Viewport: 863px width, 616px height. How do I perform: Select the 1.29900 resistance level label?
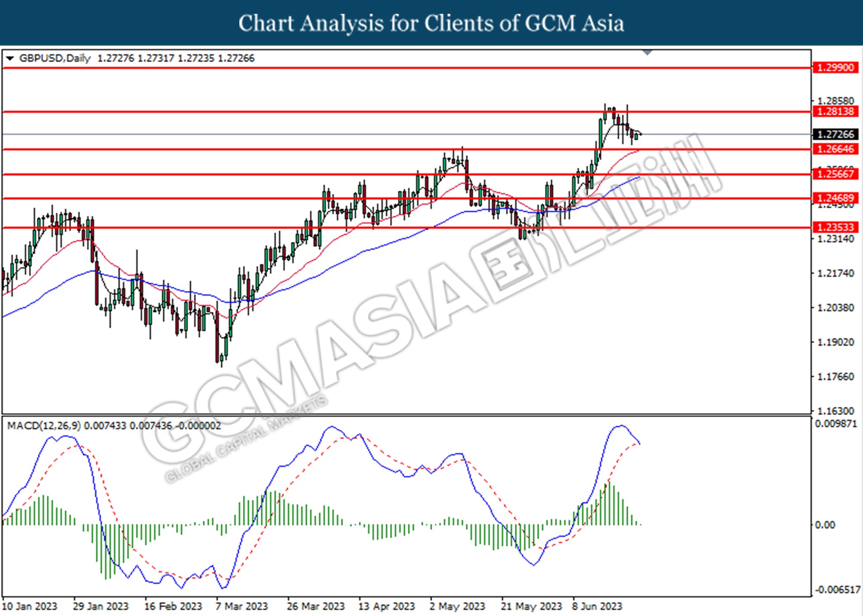tap(835, 68)
